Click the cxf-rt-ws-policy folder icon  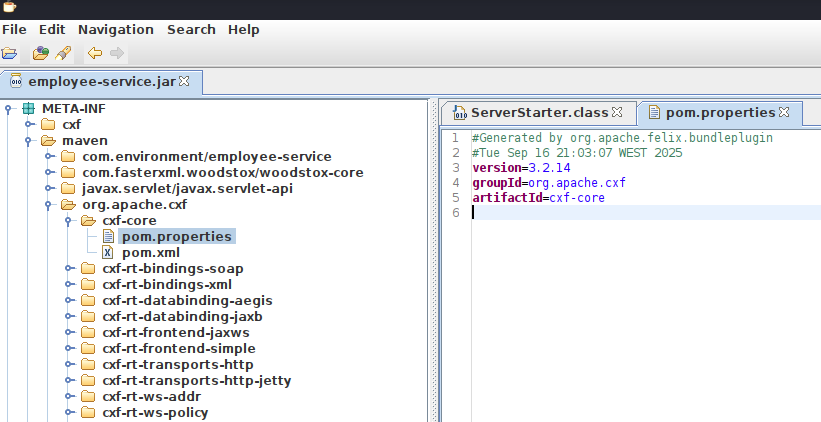(x=88, y=413)
